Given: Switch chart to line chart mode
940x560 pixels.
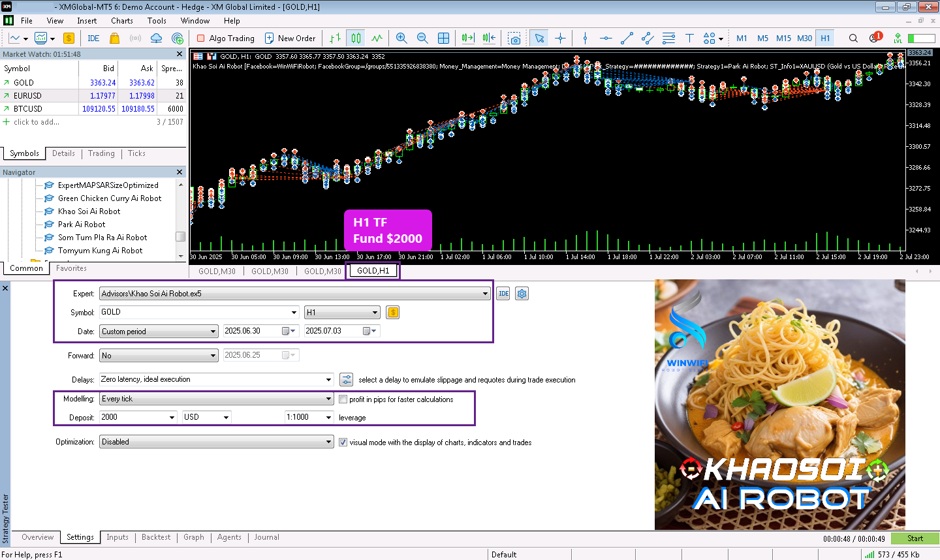Looking at the screenshot, I should [x=377, y=38].
